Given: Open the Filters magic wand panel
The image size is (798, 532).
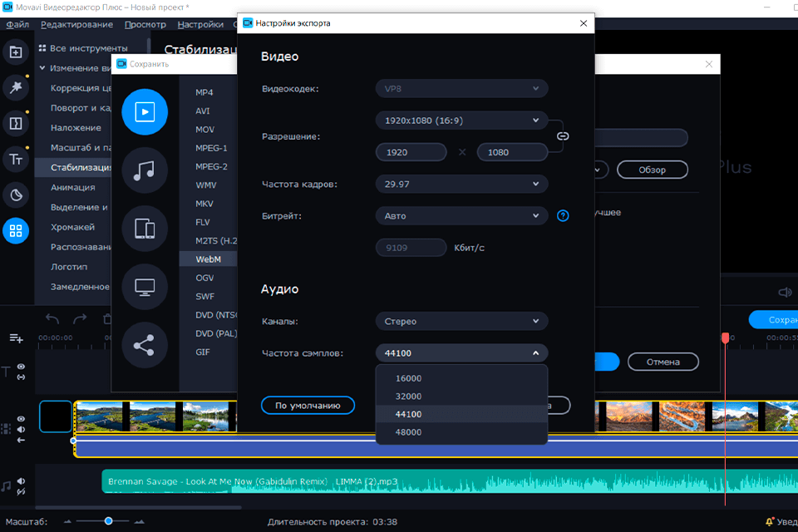Looking at the screenshot, I should coord(15,87).
